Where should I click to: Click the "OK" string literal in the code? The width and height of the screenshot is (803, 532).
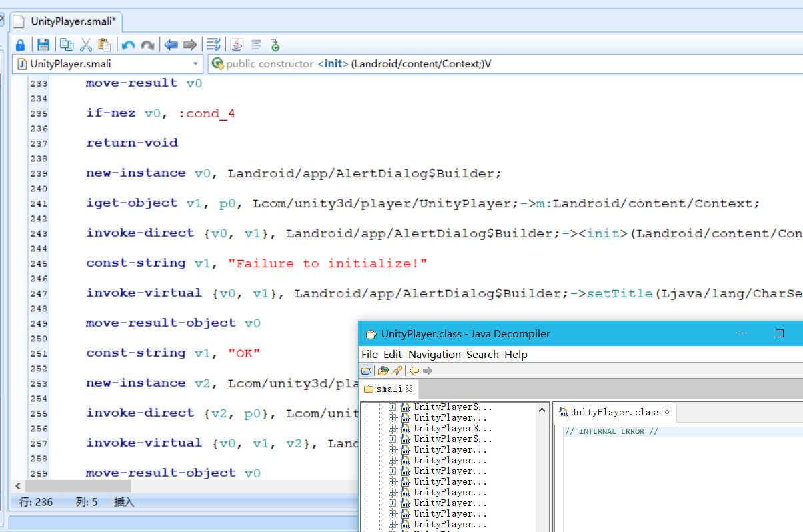[x=244, y=353]
